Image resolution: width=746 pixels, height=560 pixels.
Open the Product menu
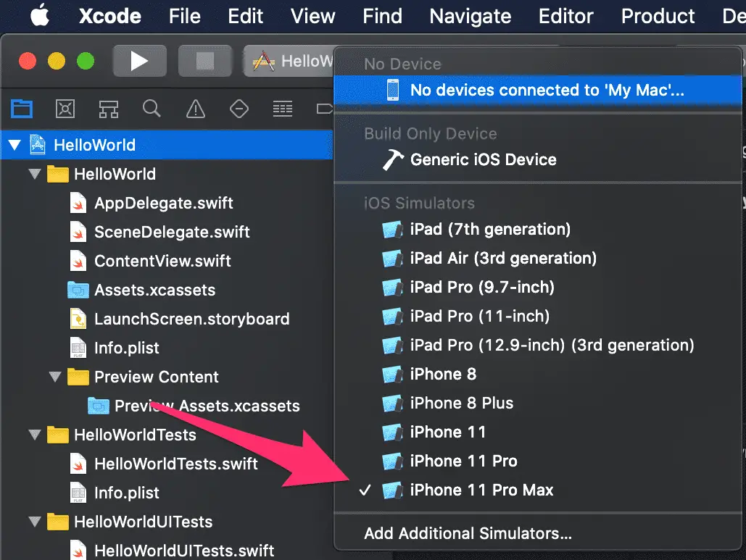coord(658,16)
